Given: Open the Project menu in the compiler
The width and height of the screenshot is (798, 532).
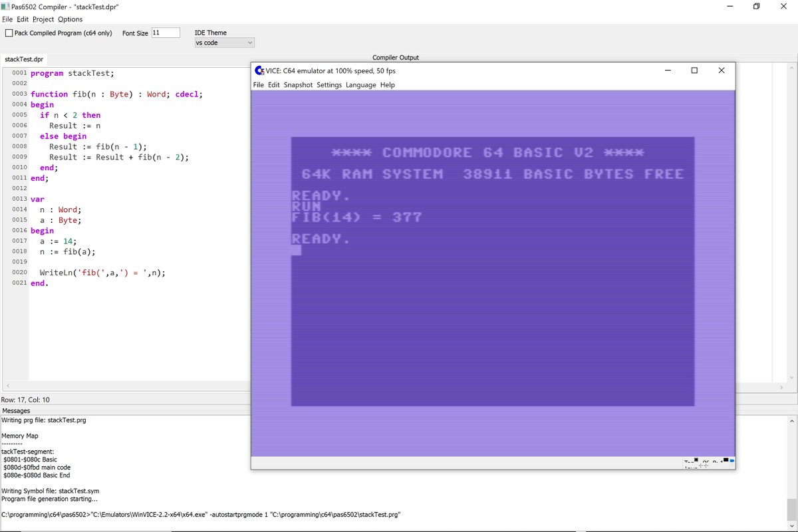Looking at the screenshot, I should point(43,19).
